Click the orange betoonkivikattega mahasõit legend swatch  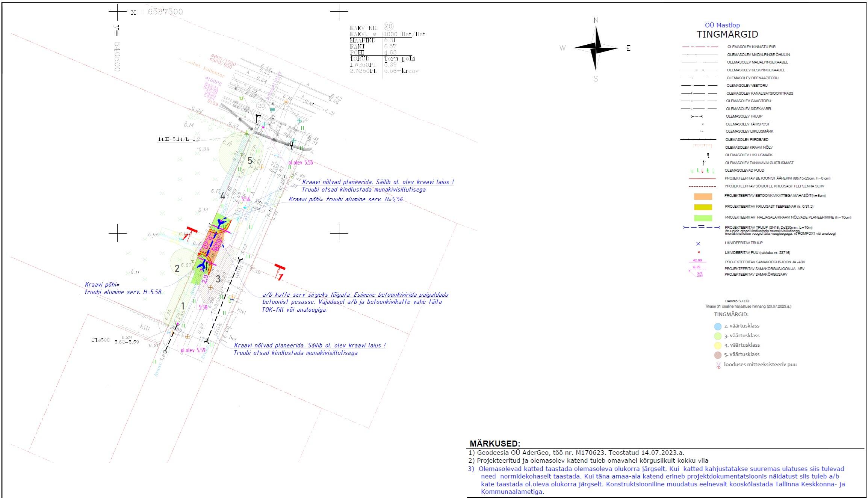(703, 196)
